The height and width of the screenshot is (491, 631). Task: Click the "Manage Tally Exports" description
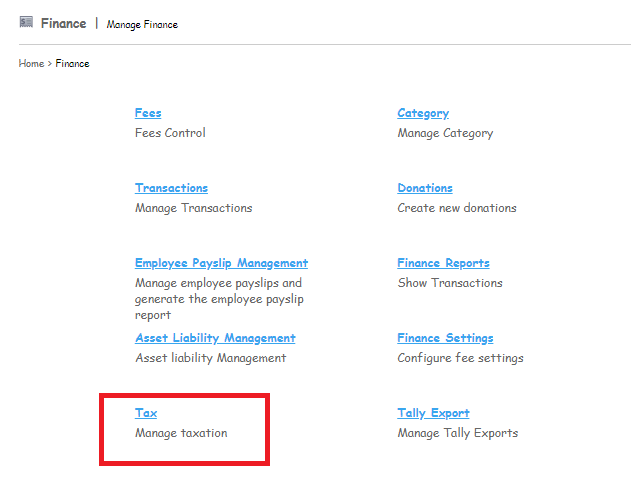click(458, 433)
